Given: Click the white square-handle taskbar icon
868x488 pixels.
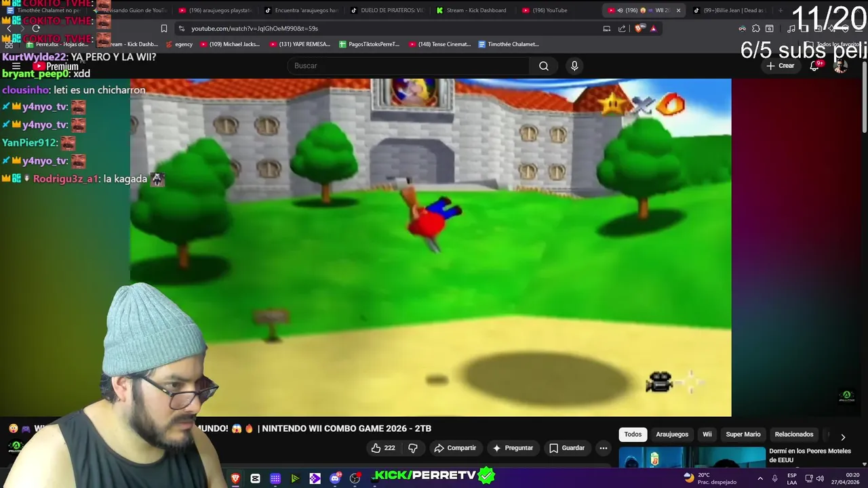Looking at the screenshot, I should point(255,479).
